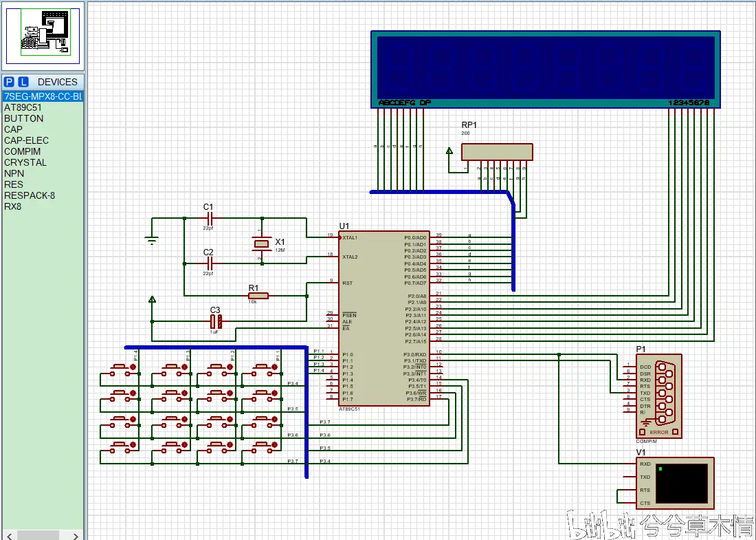The image size is (756, 540).
Task: Select BUTTON from the devices list
Action: (23, 118)
